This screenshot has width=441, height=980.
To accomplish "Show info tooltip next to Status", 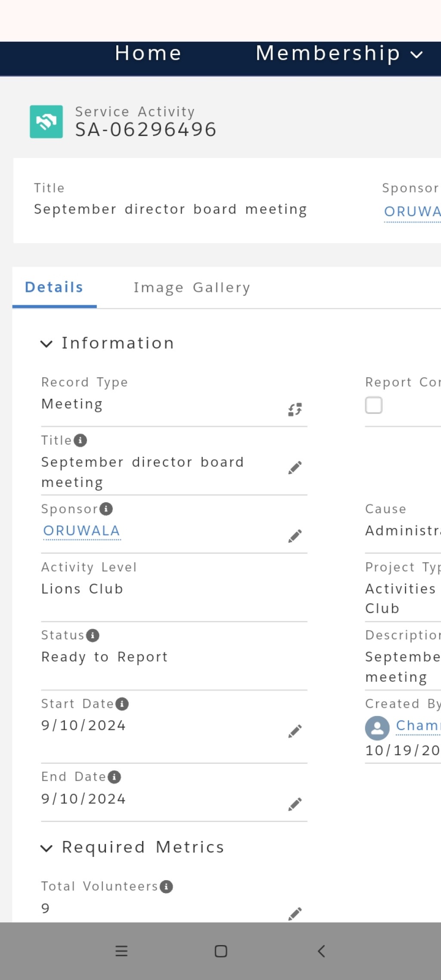I will pos(93,636).
